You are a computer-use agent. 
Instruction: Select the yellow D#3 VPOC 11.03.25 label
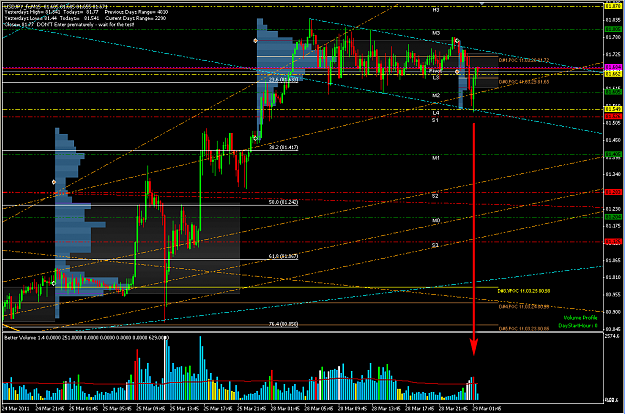coord(524,291)
